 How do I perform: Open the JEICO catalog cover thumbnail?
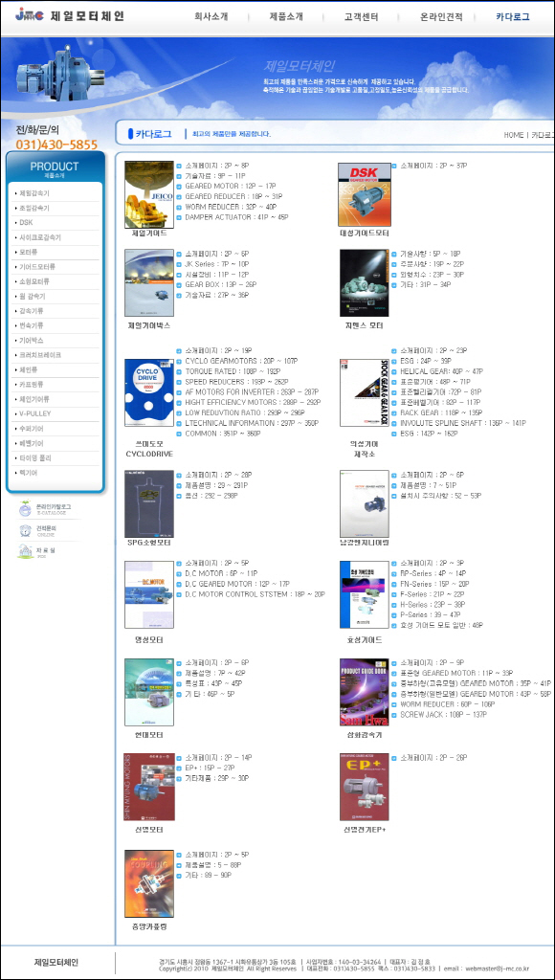(x=149, y=194)
